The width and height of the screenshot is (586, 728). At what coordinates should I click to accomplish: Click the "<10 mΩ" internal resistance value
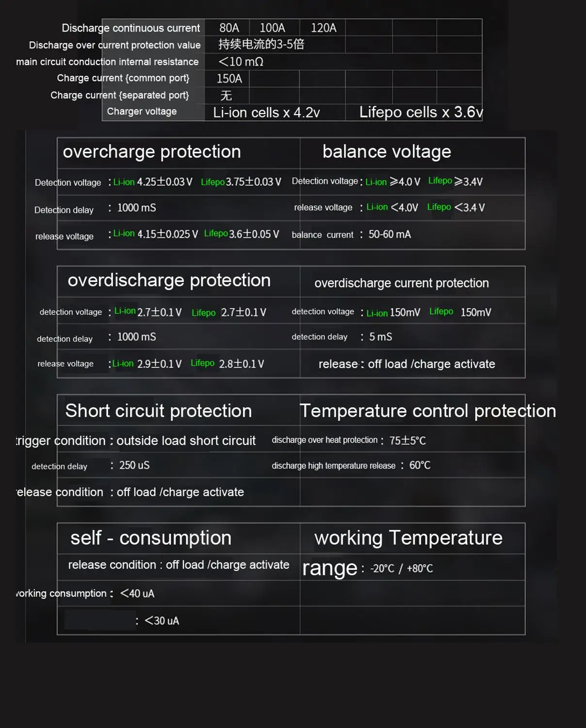click(x=241, y=62)
